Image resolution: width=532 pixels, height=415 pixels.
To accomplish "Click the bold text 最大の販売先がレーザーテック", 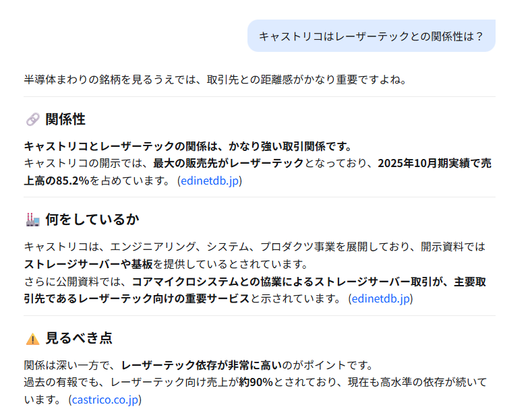I will coord(229,164).
